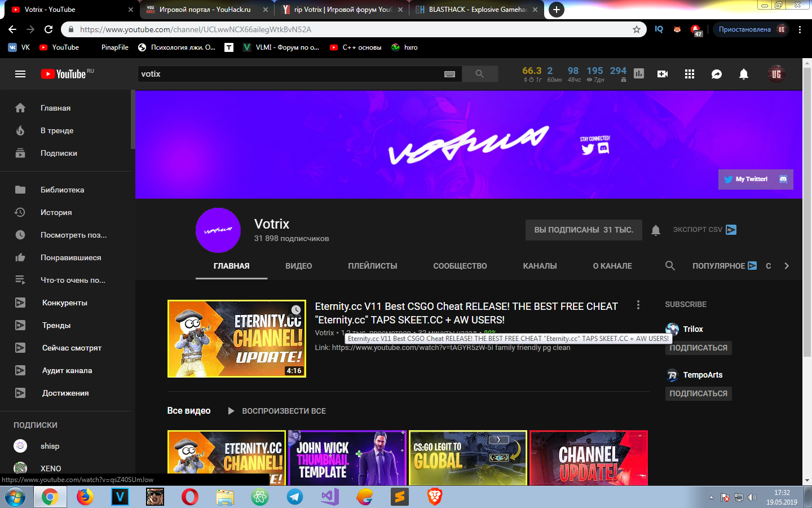This screenshot has height=508, width=812.
Task: Open the on-screen keyboard in search box
Action: coord(449,74)
